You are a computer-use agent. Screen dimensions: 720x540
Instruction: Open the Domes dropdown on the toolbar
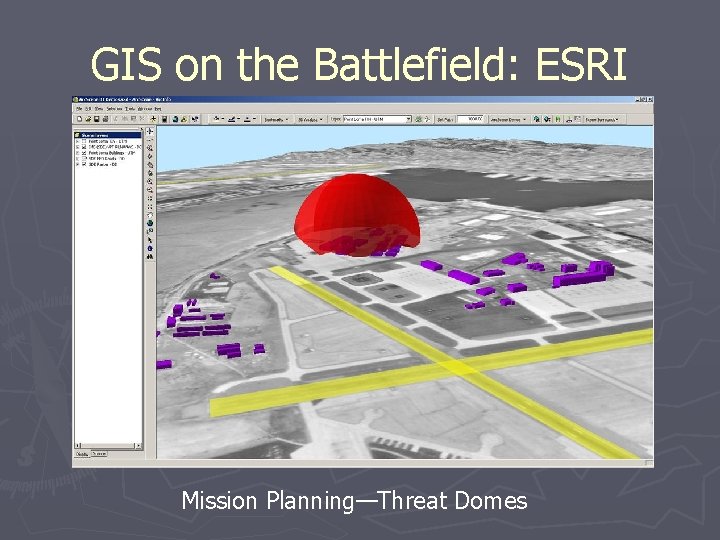coord(508,119)
